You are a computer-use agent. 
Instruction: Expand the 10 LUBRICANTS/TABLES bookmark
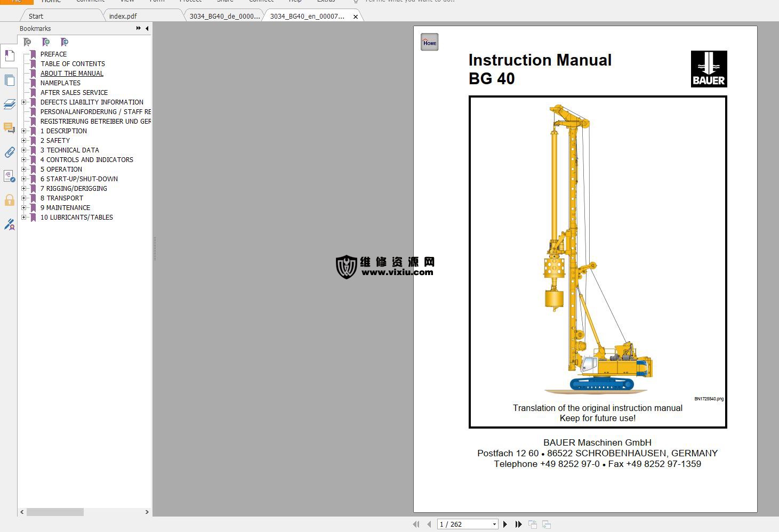23,217
